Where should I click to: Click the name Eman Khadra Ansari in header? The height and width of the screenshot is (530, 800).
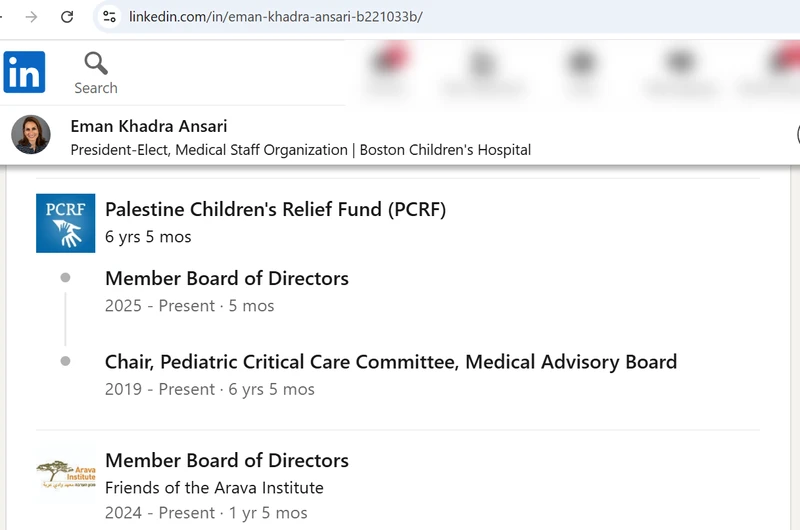(x=148, y=126)
